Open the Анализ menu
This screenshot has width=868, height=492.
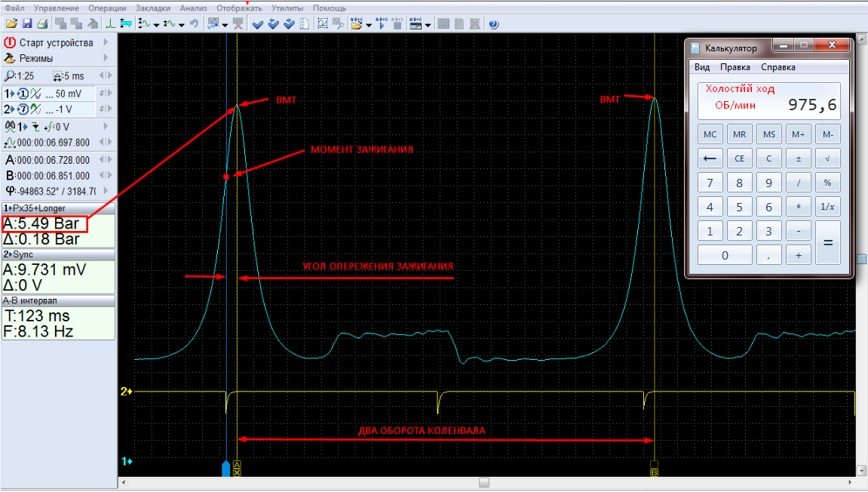193,8
